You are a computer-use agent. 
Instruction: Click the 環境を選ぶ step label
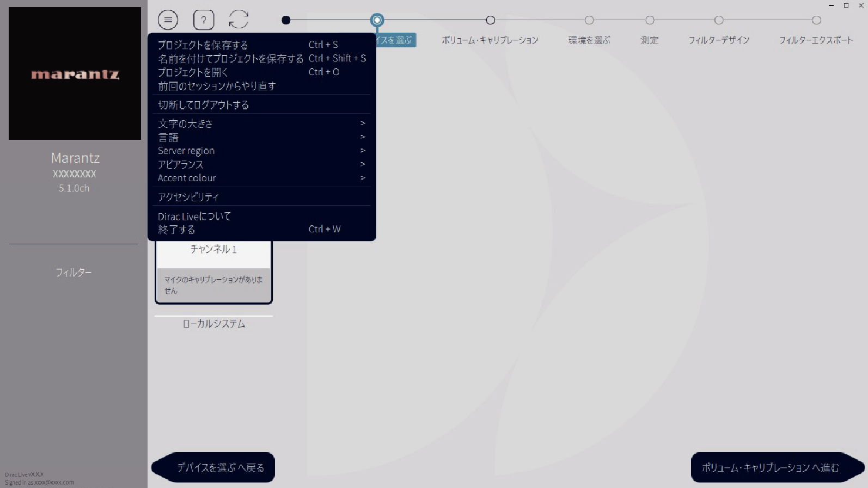pyautogui.click(x=589, y=40)
